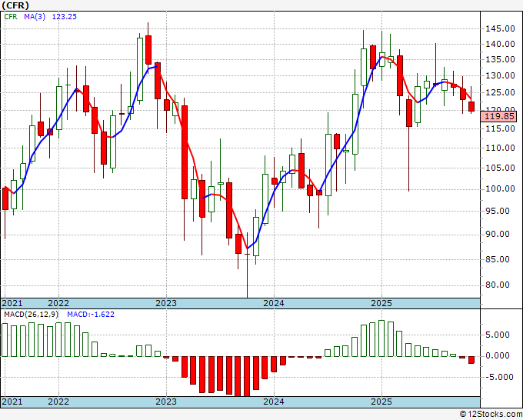The image size is (523, 420).
Task: Click the 145.00 price axis label
Action: pos(499,28)
